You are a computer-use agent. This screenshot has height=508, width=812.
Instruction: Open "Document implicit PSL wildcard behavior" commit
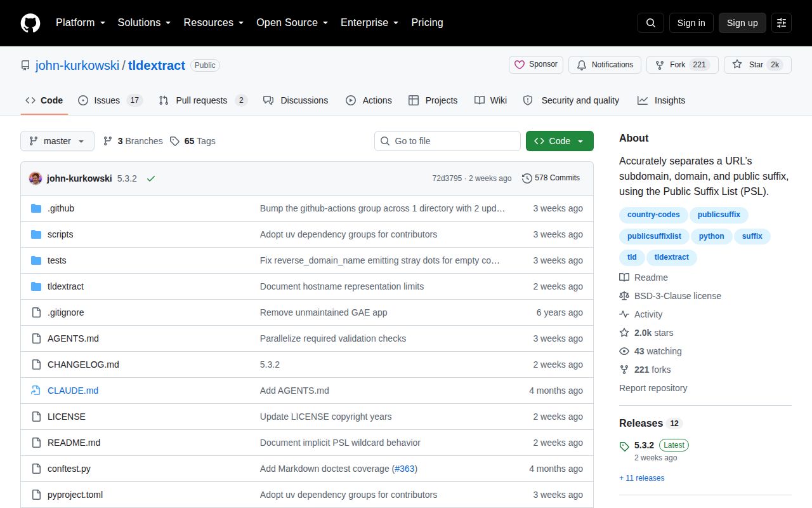pos(340,443)
